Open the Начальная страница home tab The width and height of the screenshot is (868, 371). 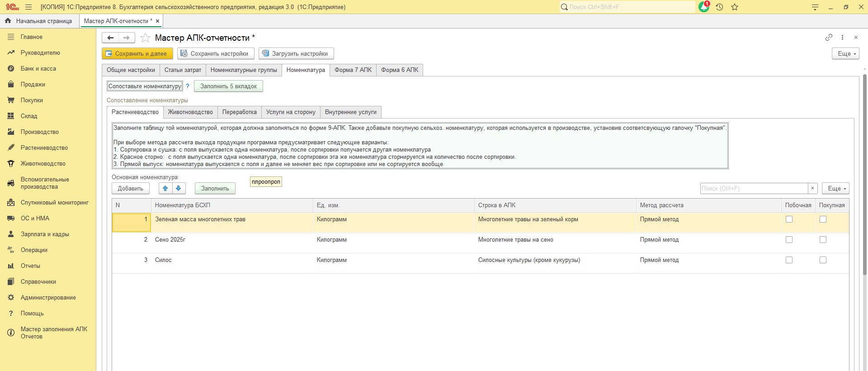coord(39,21)
